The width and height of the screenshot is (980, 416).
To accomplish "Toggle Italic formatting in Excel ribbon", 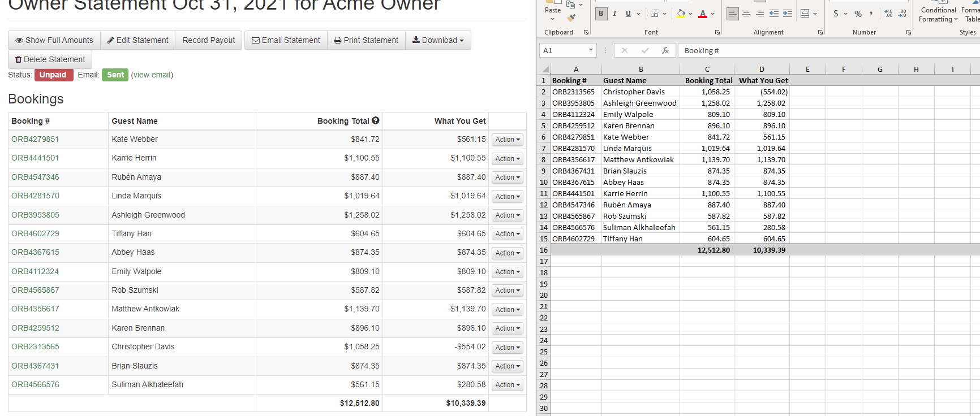I will [x=614, y=14].
